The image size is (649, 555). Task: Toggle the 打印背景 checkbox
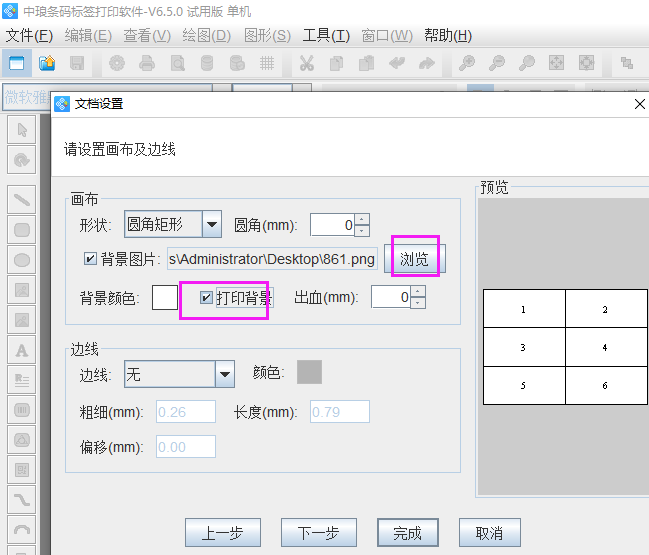[206, 297]
